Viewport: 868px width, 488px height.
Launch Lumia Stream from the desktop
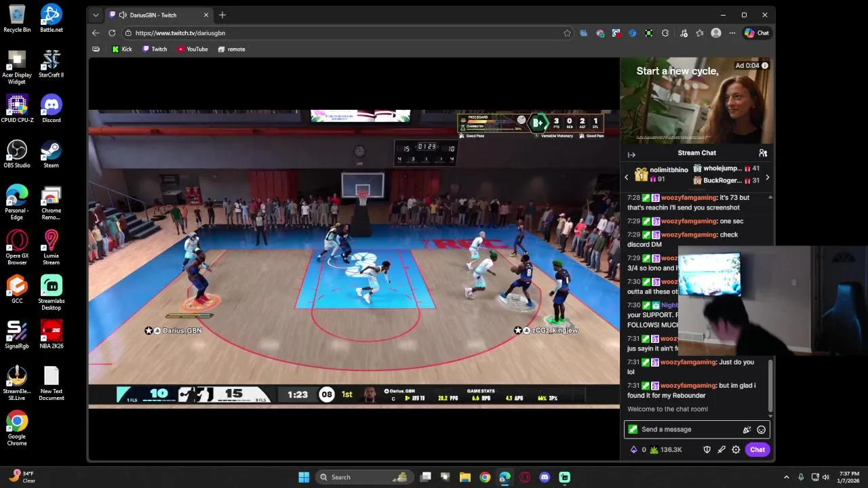click(51, 247)
